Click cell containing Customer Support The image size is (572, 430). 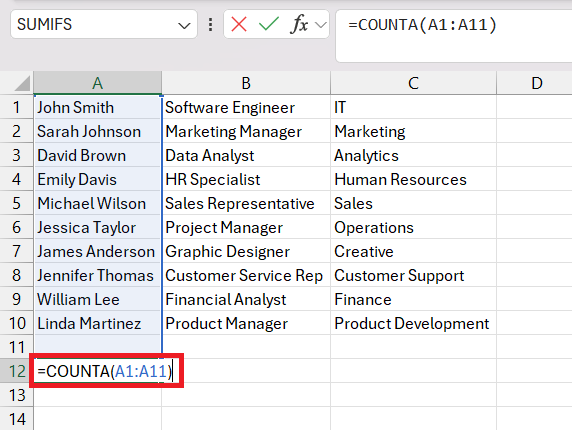413,275
